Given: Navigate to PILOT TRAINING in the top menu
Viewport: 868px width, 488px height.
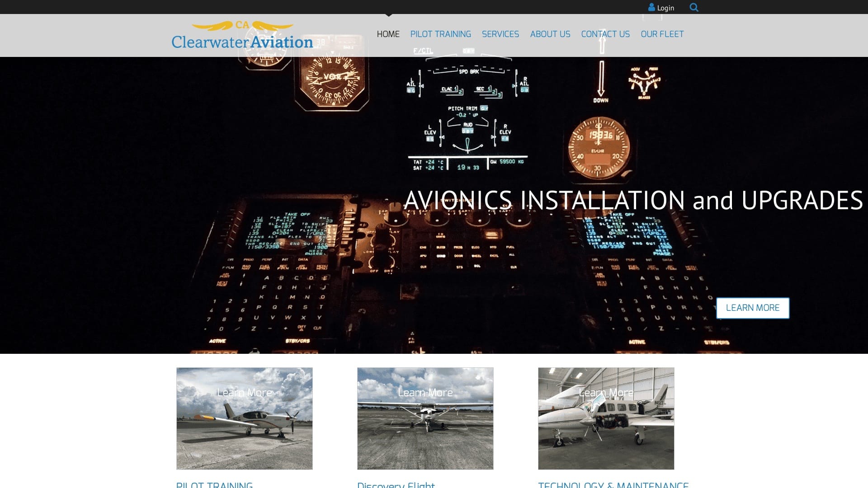Looking at the screenshot, I should (440, 34).
